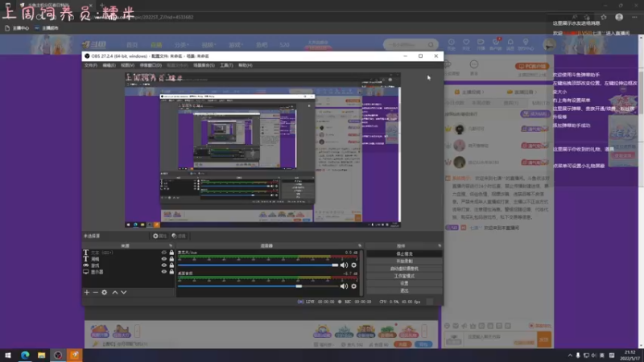Open the Docks (D) menu in OBS
This screenshot has height=362, width=644.
click(x=151, y=65)
